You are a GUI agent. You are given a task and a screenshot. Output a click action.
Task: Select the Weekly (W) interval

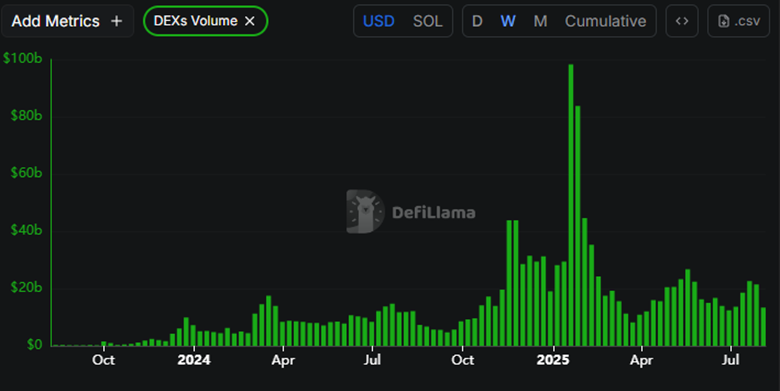click(507, 21)
